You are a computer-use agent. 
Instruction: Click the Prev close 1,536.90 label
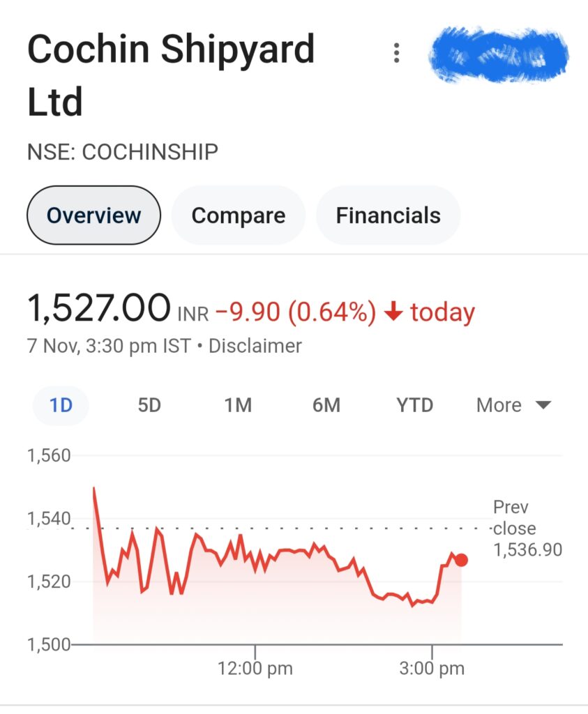(x=527, y=529)
